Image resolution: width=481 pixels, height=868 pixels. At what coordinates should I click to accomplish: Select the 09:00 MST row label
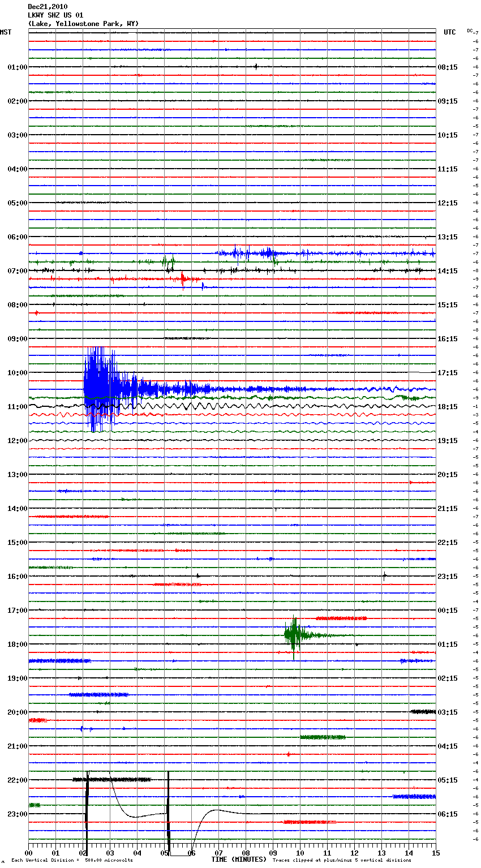click(17, 339)
